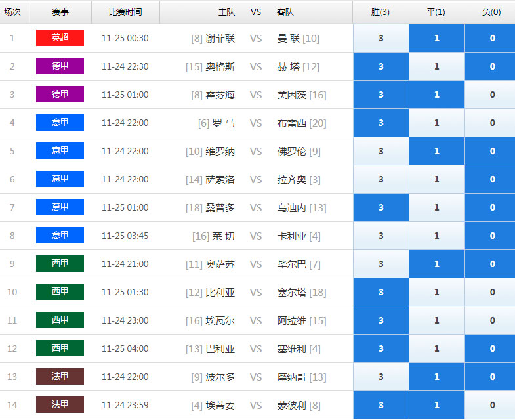Toggle win (3) for 霍芬海 vs 美因茨

pyautogui.click(x=381, y=94)
